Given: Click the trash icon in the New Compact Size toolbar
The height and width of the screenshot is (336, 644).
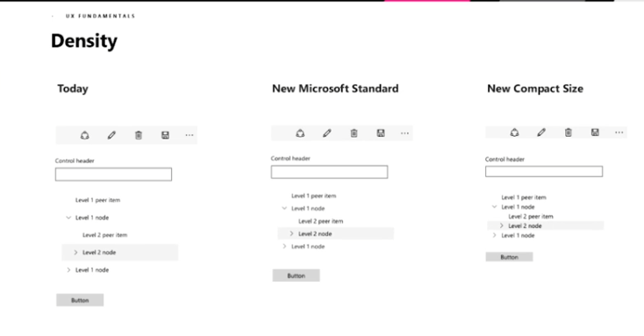Looking at the screenshot, I should [569, 132].
